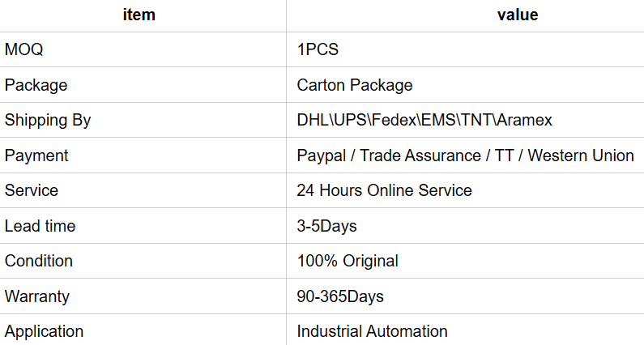Click the Payment row label
644x345 pixels.
click(36, 155)
